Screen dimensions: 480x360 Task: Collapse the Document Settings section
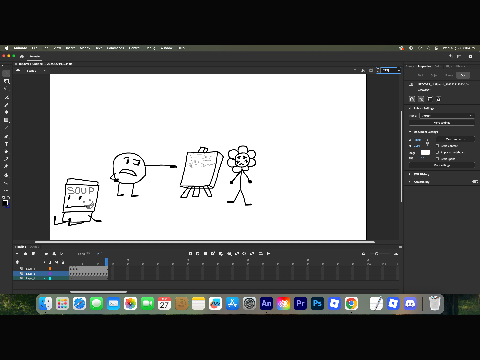[410, 132]
